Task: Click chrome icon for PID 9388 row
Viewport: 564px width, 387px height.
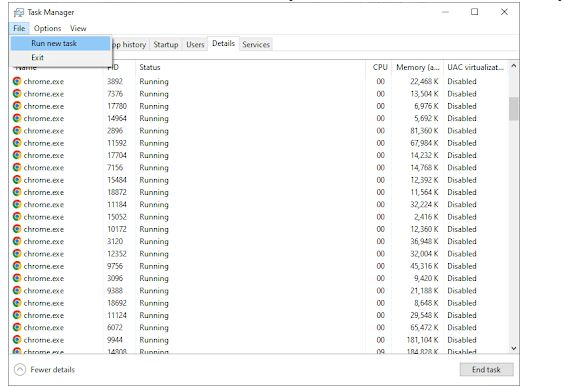Action: tap(17, 290)
